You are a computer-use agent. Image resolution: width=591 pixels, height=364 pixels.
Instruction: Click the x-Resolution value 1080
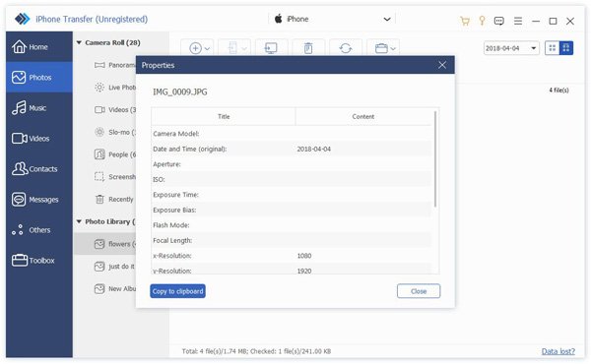point(304,256)
